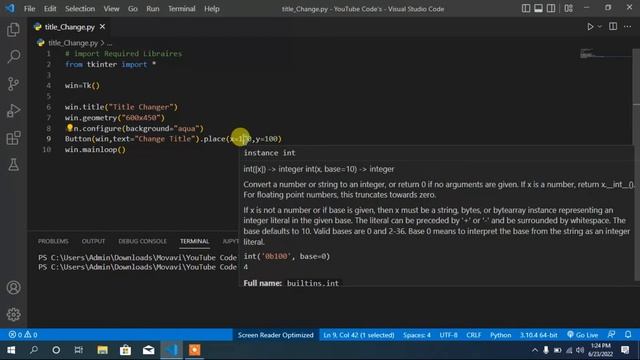The height and width of the screenshot is (360, 640).
Task: Select interpreter 3.10.4 64-bit
Action: tap(538, 335)
